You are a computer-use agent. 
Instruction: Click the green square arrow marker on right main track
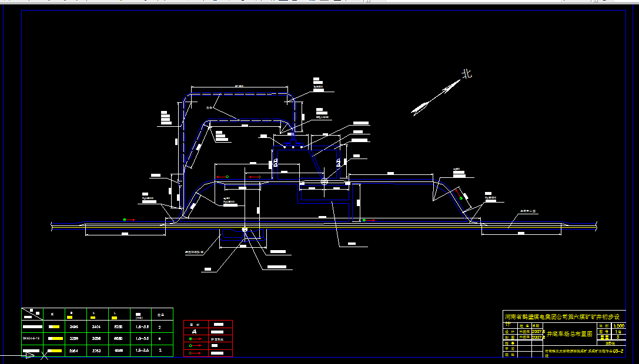[369, 220]
